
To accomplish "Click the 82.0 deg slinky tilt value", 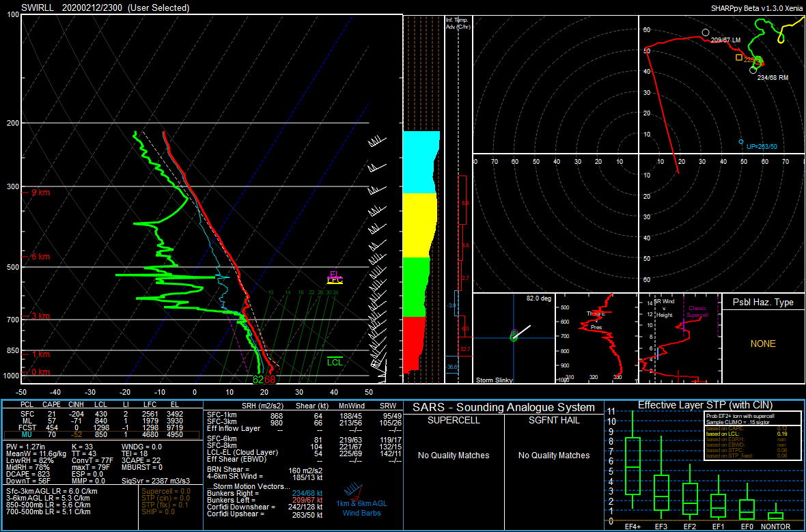I will [x=538, y=298].
